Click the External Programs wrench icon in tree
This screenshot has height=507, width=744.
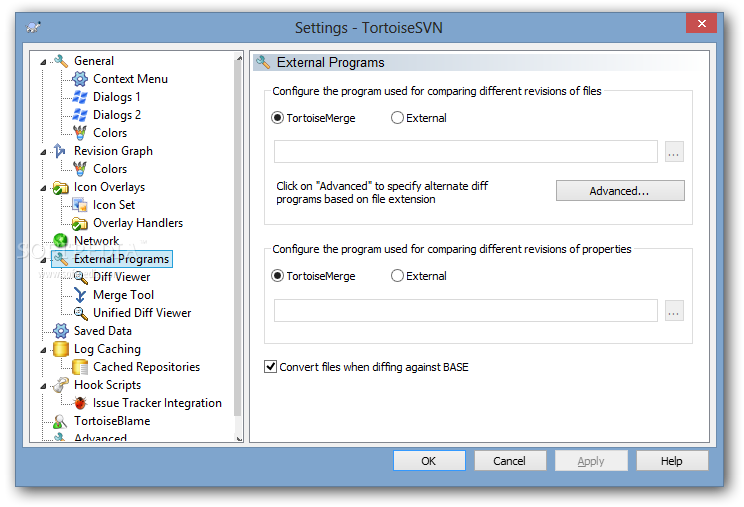[x=61, y=259]
